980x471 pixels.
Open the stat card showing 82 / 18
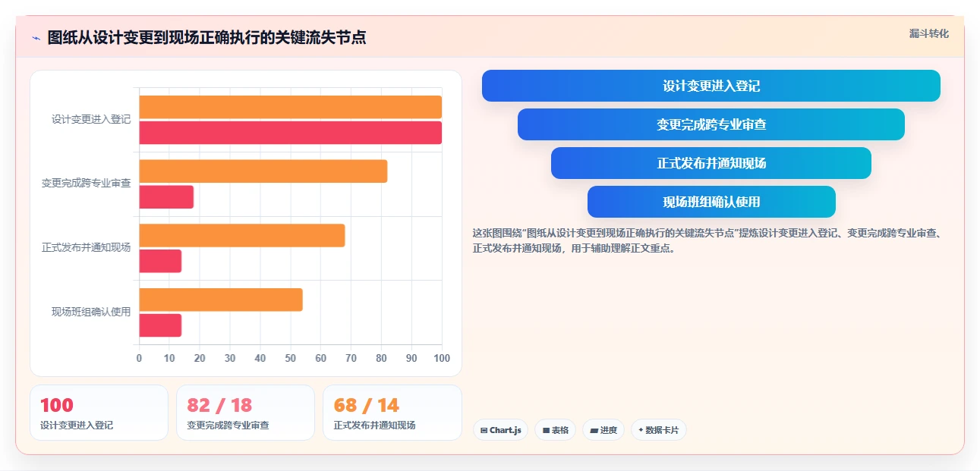pyautogui.click(x=245, y=413)
